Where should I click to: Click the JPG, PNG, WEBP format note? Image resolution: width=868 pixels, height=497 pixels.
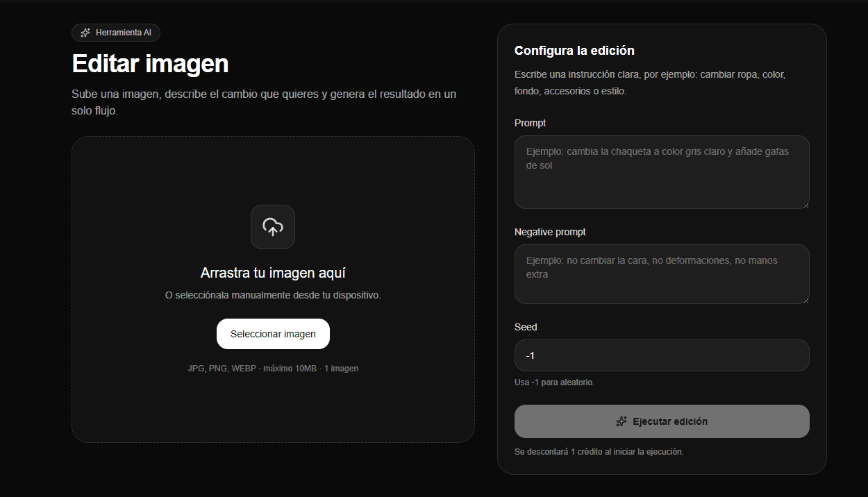click(x=273, y=369)
